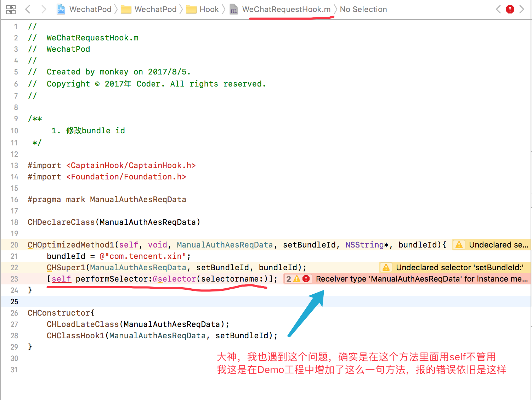Jump to next issue with right chevron
This screenshot has height=400, width=532.
coord(522,9)
